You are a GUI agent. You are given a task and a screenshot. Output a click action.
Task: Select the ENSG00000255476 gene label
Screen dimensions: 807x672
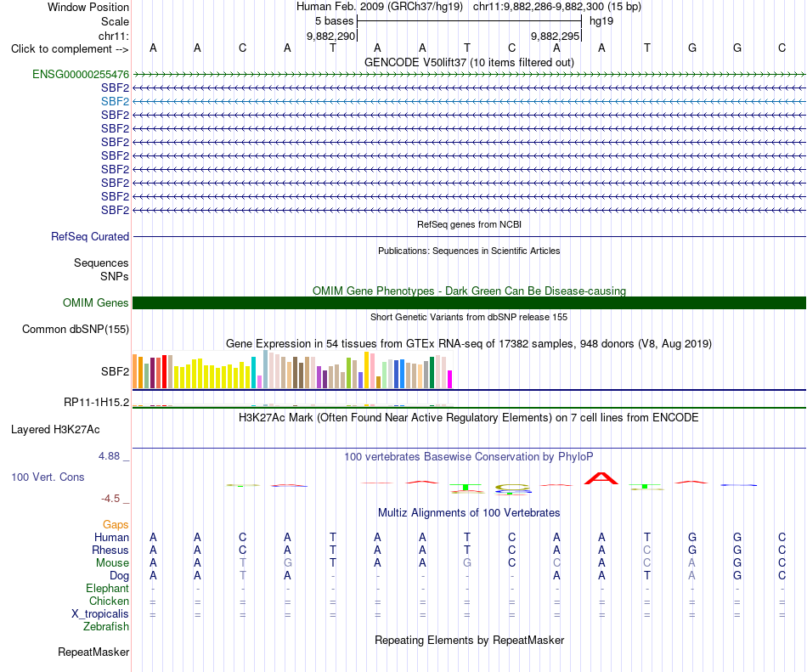[81, 74]
